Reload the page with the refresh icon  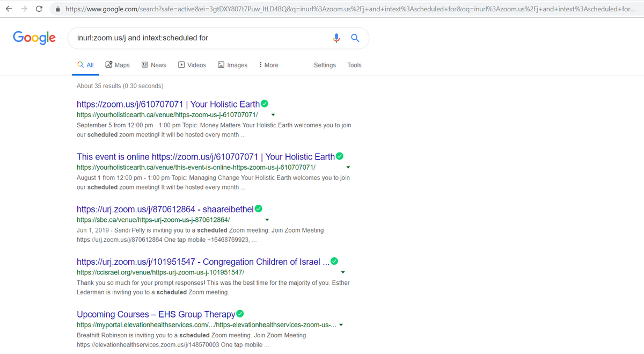point(39,9)
